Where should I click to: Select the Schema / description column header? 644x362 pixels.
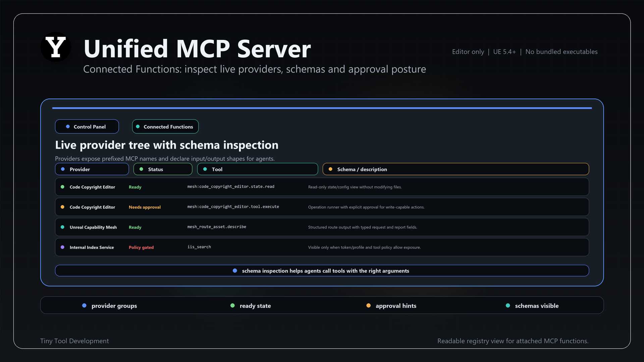point(456,169)
